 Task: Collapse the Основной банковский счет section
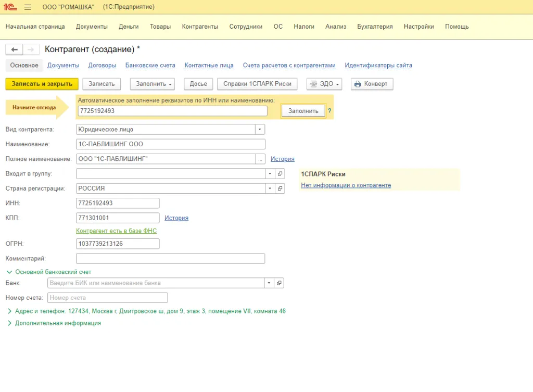pos(9,271)
